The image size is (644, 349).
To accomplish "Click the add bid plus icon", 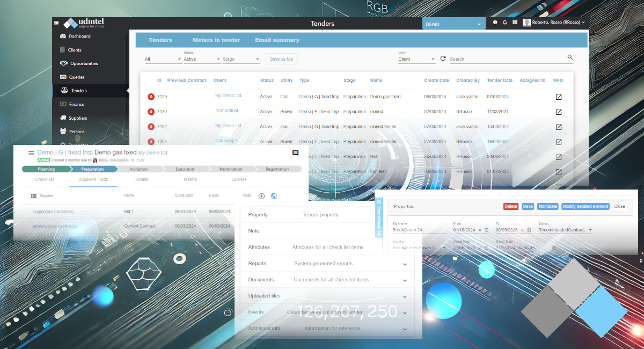I will 262,196.
